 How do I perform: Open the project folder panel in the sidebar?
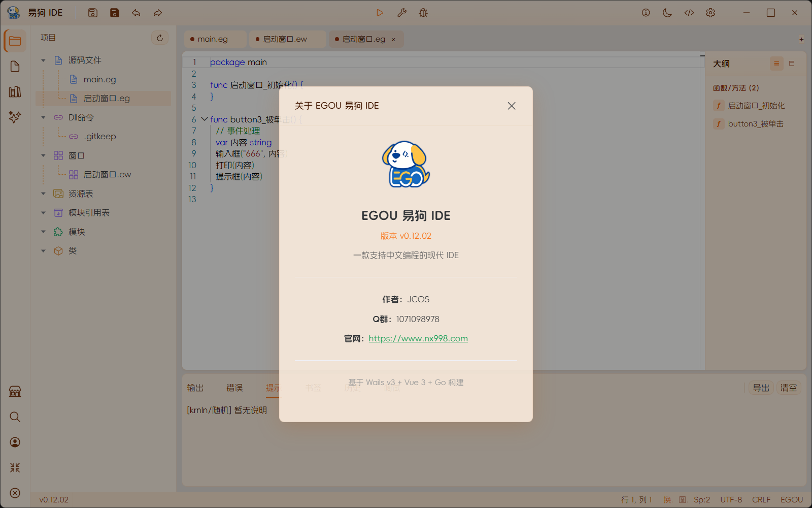tap(15, 41)
